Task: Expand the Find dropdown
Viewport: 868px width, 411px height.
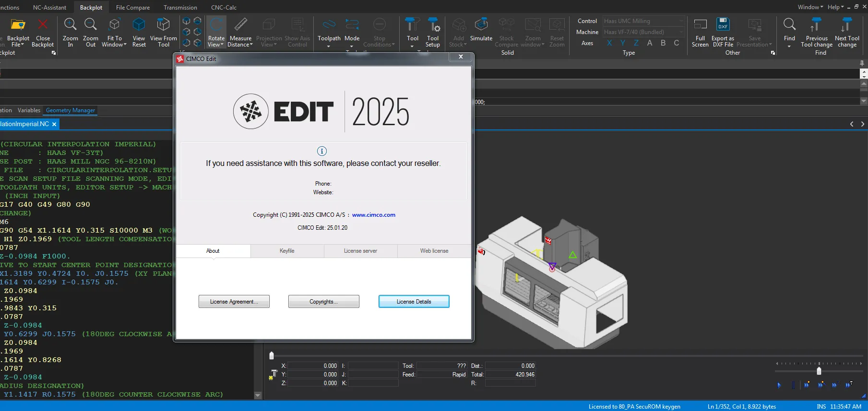Action: [x=789, y=46]
